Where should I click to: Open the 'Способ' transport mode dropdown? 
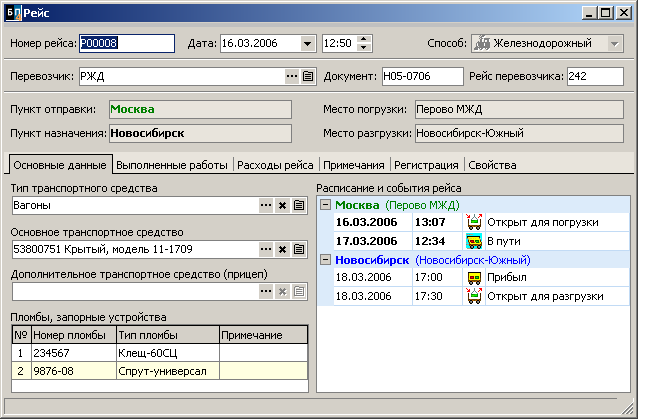(615, 43)
